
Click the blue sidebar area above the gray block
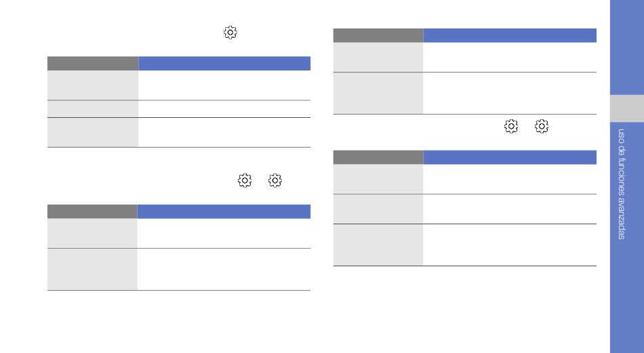click(x=627, y=47)
